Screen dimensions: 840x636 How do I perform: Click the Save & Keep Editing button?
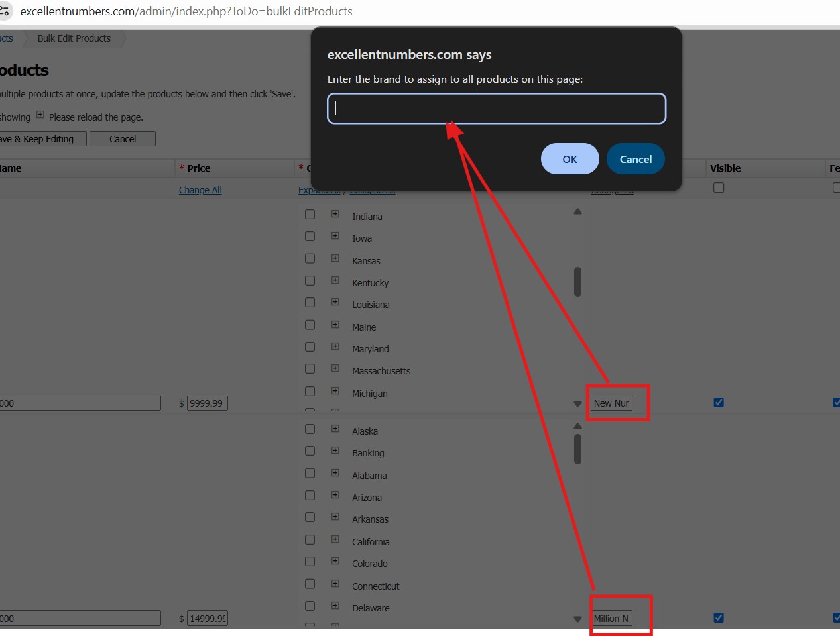point(42,139)
